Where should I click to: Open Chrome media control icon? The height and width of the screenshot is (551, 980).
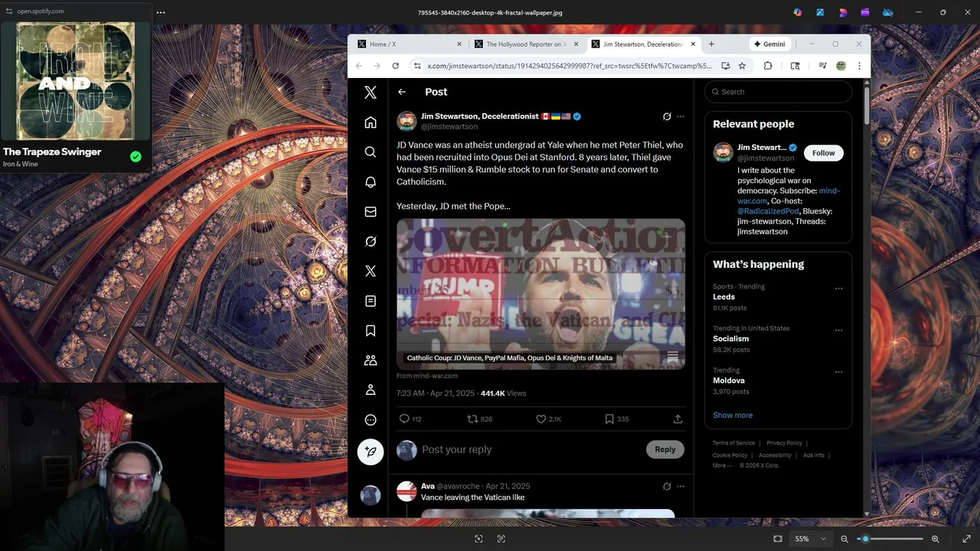pyautogui.click(x=822, y=66)
